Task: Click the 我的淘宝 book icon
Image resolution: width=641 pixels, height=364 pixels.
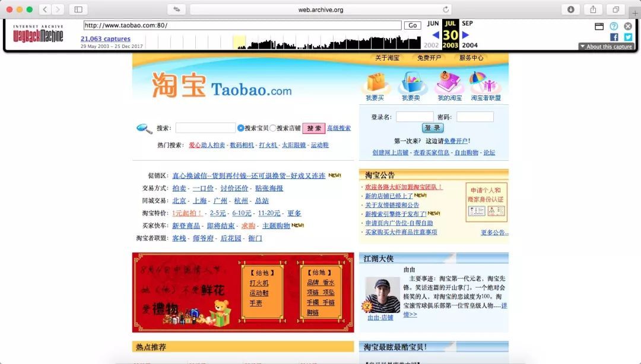Action: click(x=449, y=82)
